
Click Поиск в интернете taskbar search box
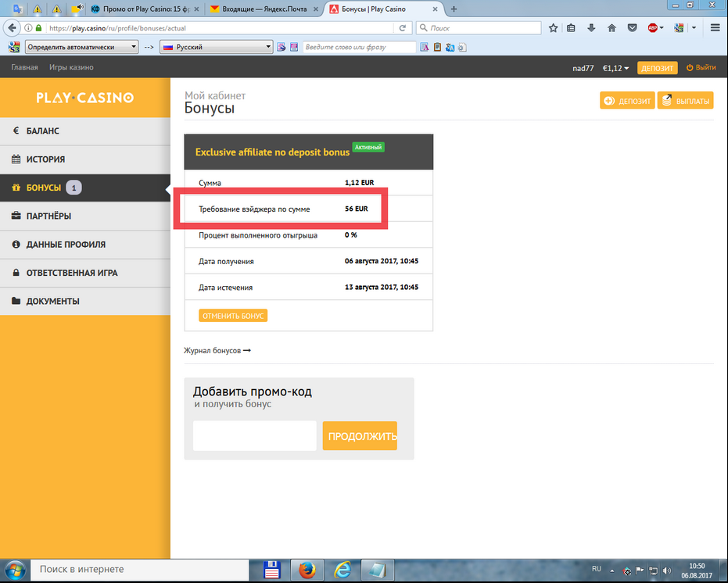(139, 570)
